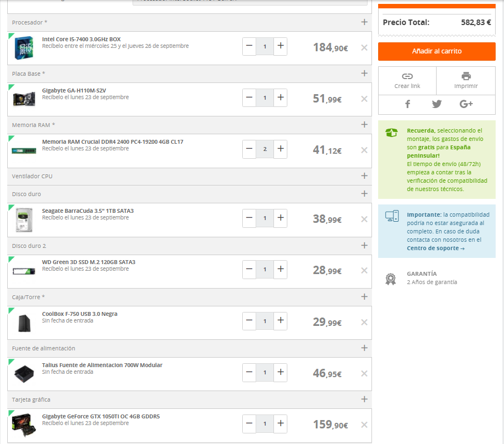Expand the Caja/Torre section plus
This screenshot has width=504, height=444.
pyautogui.click(x=364, y=296)
